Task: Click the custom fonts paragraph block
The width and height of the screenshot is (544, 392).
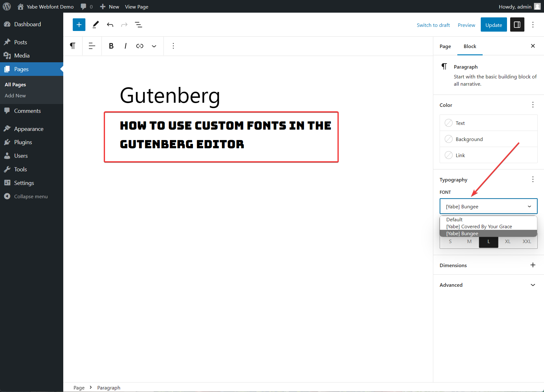Action: point(226,135)
